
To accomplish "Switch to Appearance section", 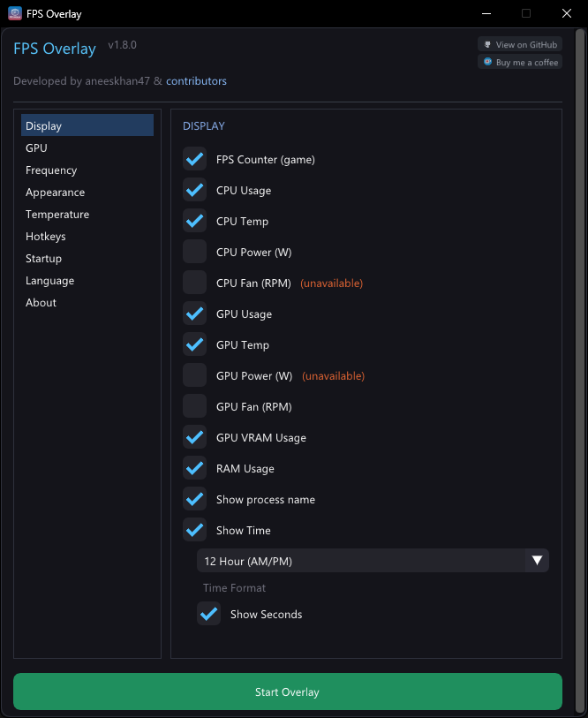I will 87,192.
